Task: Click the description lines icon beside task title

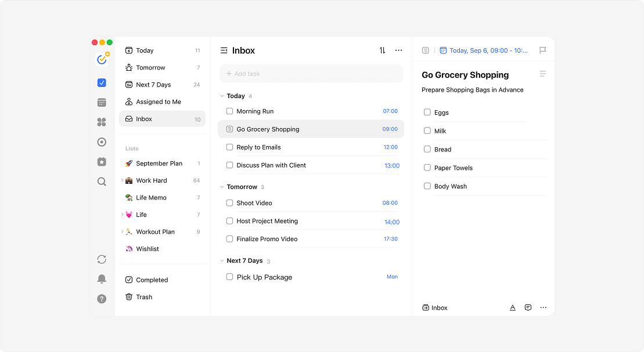Action: (542, 74)
